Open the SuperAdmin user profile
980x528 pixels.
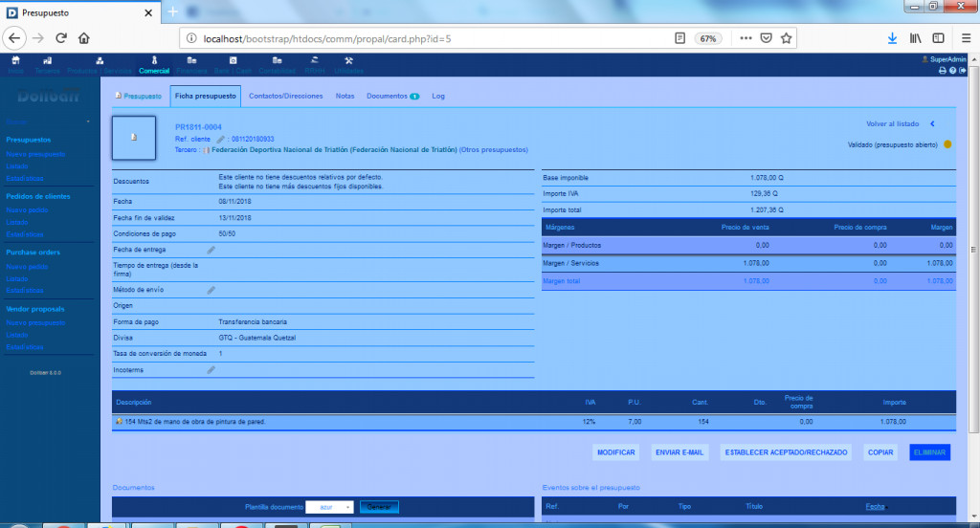click(944, 59)
